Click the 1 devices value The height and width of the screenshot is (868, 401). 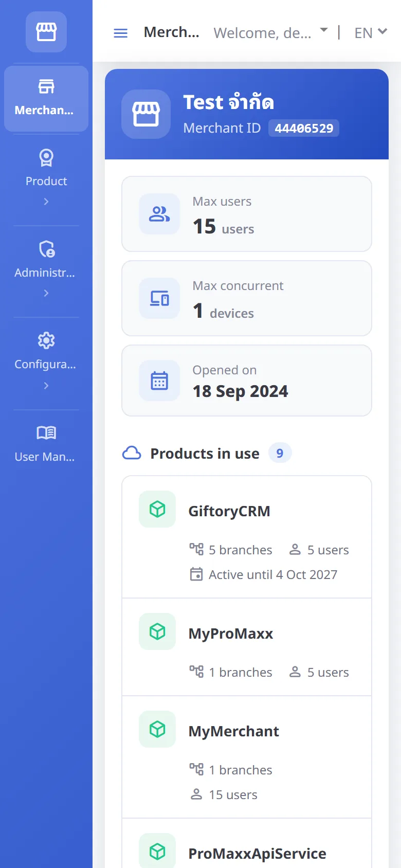tap(223, 311)
